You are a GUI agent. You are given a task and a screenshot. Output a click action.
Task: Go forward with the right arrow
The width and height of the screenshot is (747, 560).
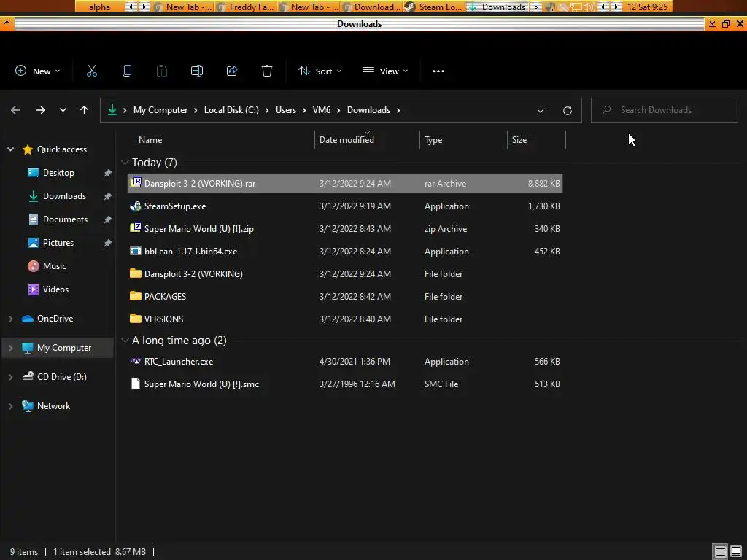(41, 110)
